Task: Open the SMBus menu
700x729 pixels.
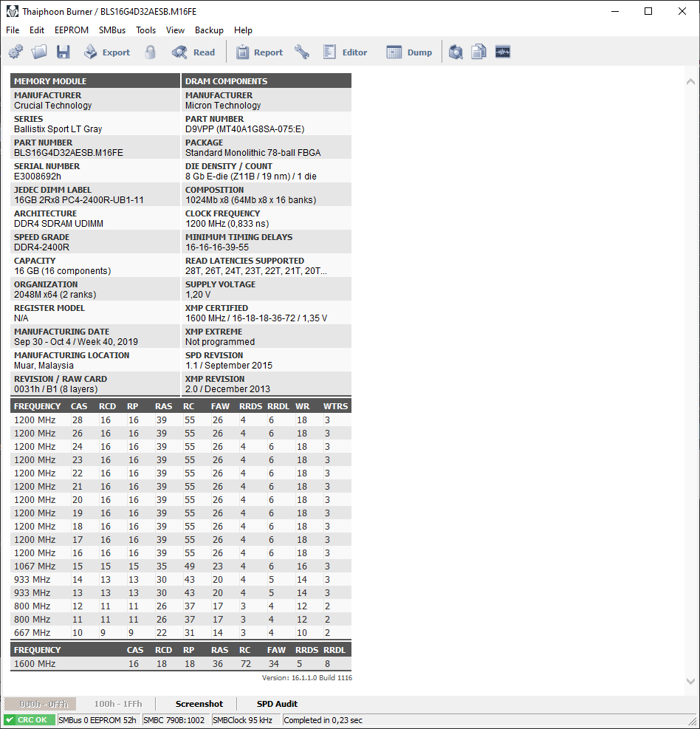Action: point(112,30)
